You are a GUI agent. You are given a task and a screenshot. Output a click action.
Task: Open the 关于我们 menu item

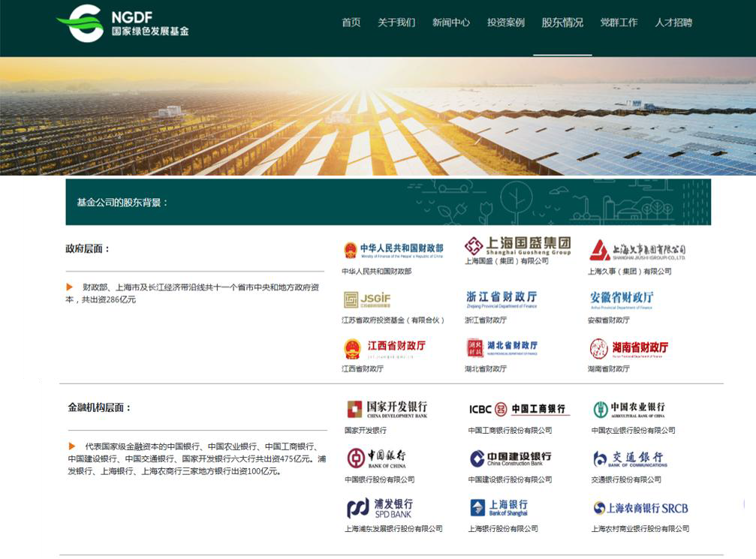(396, 23)
